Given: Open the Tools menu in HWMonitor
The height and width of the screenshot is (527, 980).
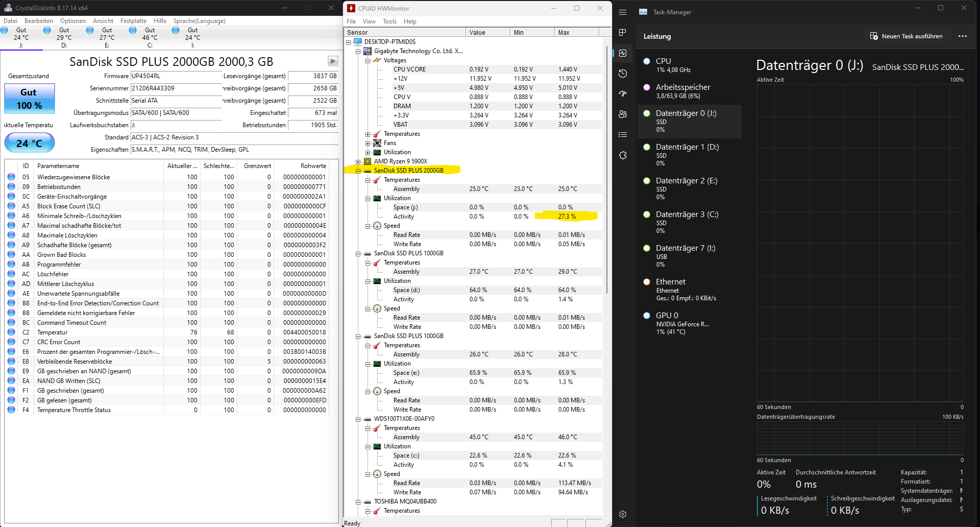Looking at the screenshot, I should (x=390, y=21).
